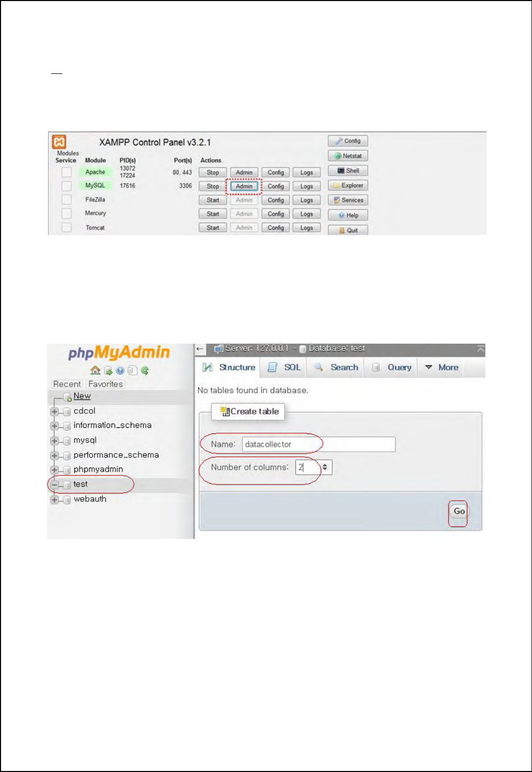Toggle the FileZilla service checkbox
This screenshot has width=532, height=772.
[67, 199]
